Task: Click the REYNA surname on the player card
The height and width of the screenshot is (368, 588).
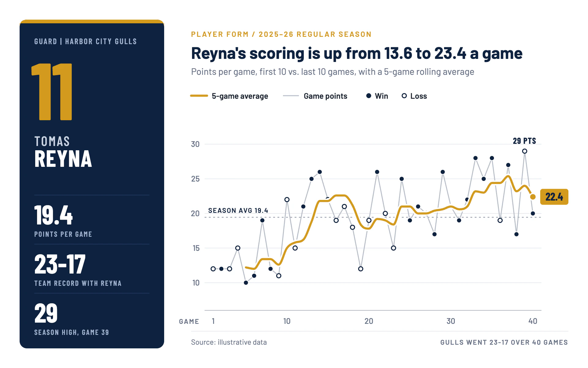Action: point(63,159)
